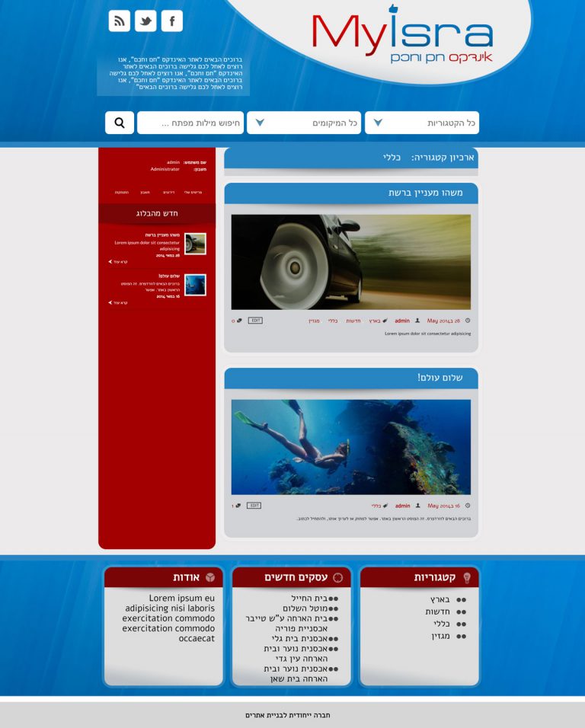Open בית הארחה ע"ש טייבר אכסניית פוריה listing

(x=286, y=624)
